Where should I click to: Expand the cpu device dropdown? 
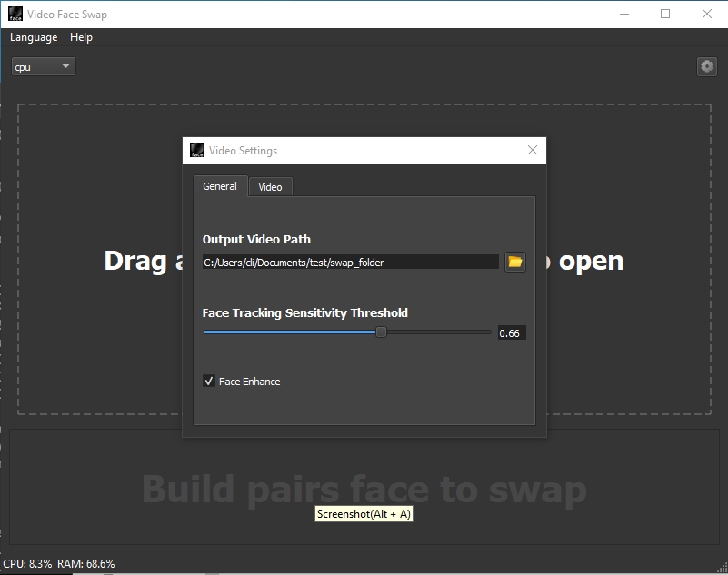coord(43,67)
